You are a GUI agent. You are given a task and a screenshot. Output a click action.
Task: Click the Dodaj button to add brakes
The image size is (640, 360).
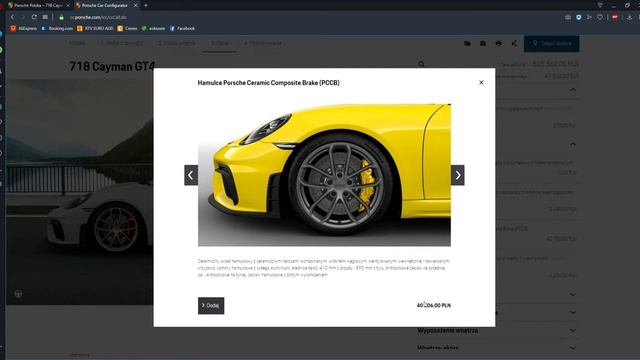[x=211, y=305]
